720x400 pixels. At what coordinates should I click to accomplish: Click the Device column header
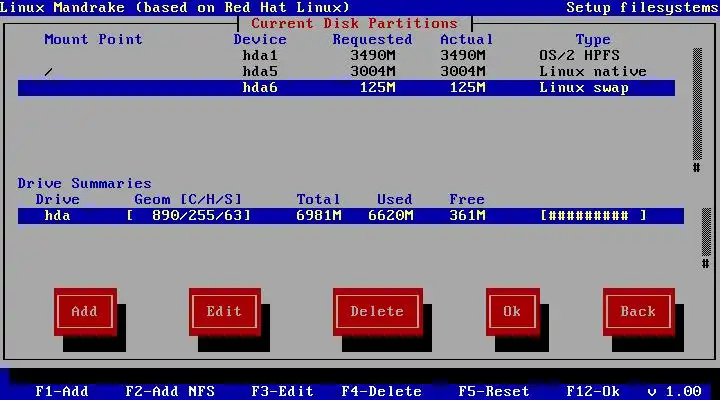pyautogui.click(x=260, y=39)
